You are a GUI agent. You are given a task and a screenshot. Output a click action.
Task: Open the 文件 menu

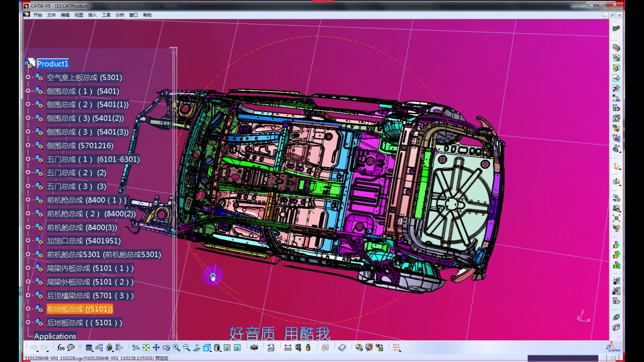click(51, 15)
